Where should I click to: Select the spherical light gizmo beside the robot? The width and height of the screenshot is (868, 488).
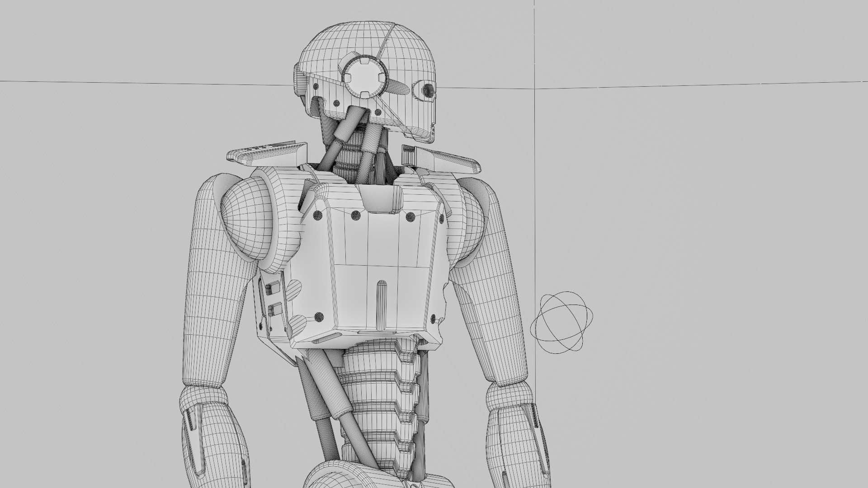point(561,322)
